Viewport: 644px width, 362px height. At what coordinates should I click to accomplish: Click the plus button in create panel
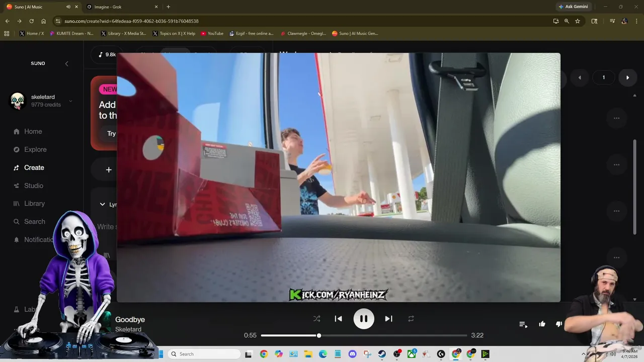click(x=109, y=170)
